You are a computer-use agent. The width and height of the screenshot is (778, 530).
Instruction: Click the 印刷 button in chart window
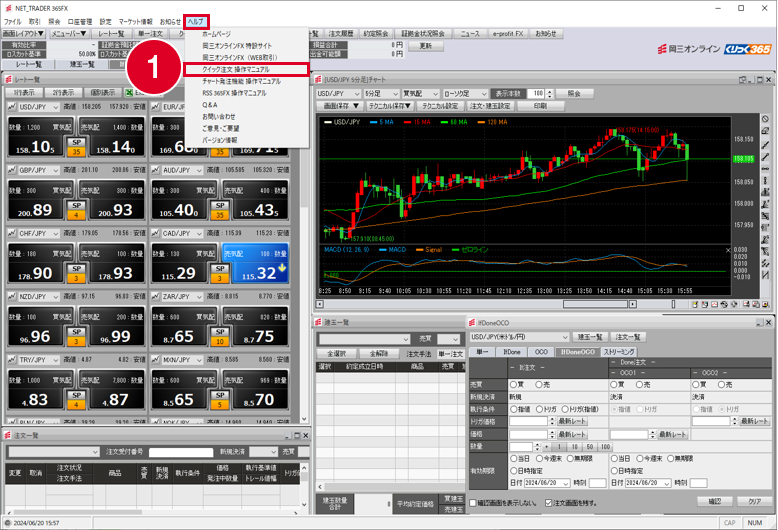[x=540, y=106]
